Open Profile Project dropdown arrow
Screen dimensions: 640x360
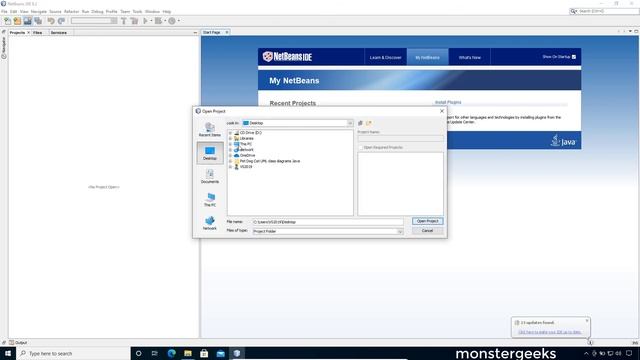point(178,21)
